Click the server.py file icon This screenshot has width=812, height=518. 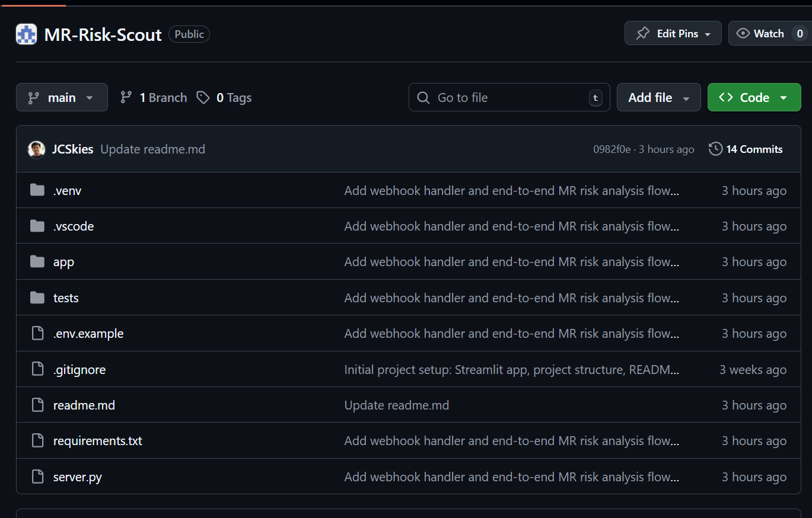[x=37, y=477]
